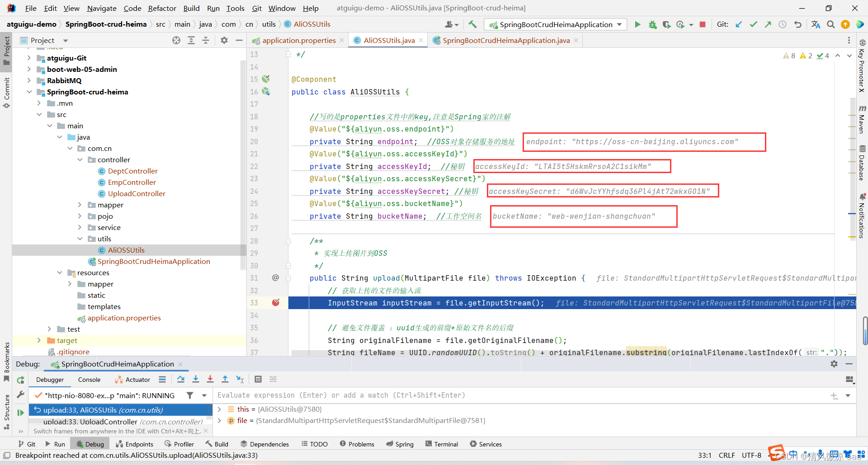Switch to SpringBootCrudHeimaApplication.java tab

click(506, 40)
